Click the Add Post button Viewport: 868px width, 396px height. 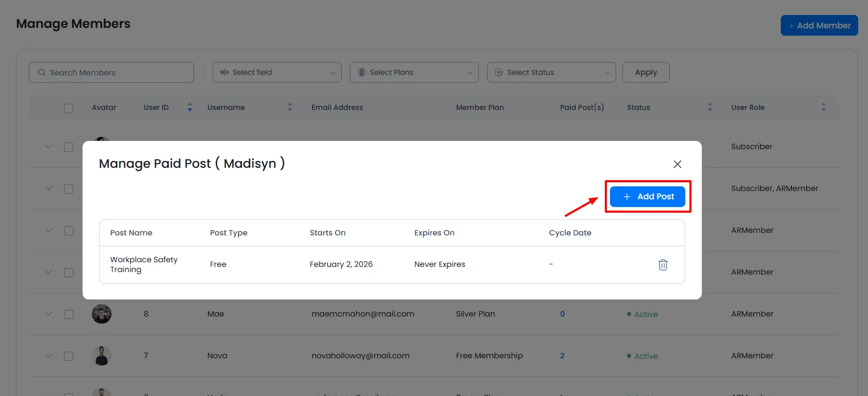(648, 197)
